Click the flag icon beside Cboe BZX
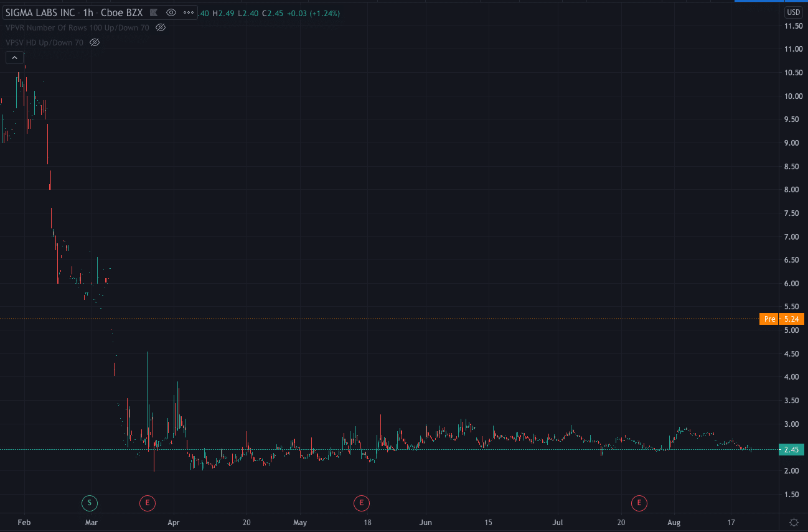Viewport: 808px width, 532px height. (153, 12)
